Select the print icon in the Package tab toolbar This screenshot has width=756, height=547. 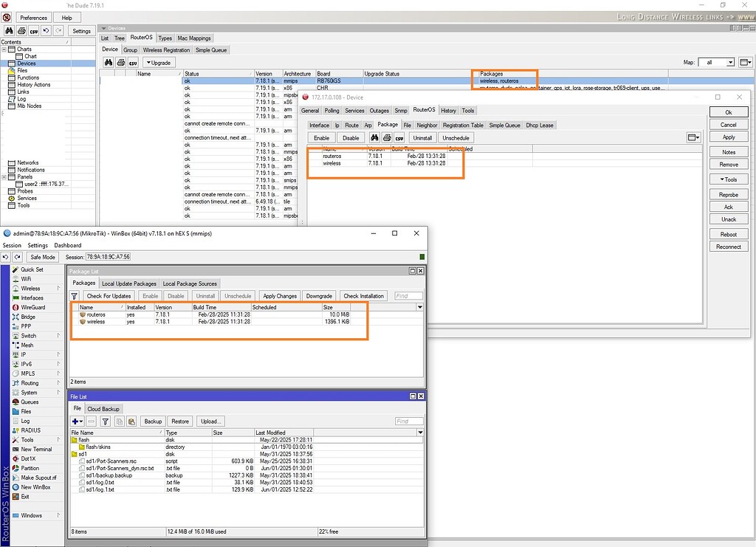[387, 137]
